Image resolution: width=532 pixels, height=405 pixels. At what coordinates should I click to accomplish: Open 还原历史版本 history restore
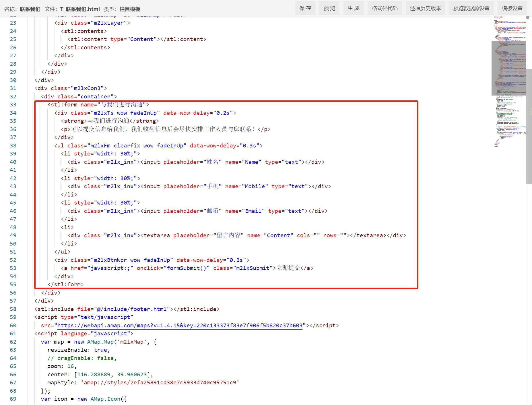[x=425, y=8]
